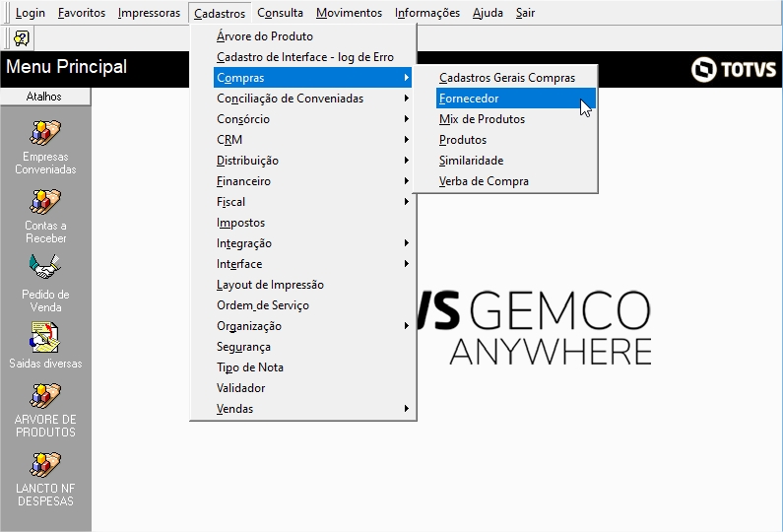Open the Impressoras menu
Screen dimensions: 783x532
point(149,13)
